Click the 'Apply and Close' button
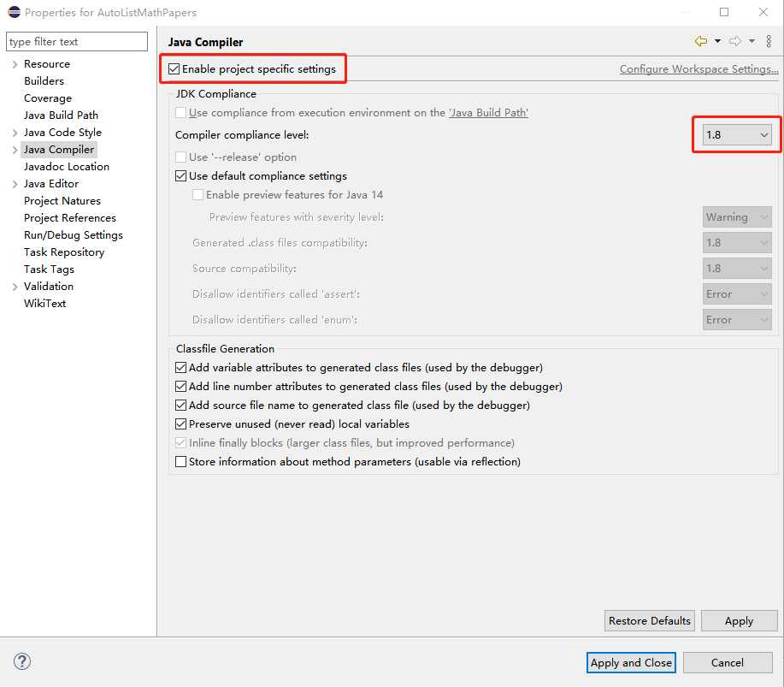This screenshot has width=784, height=687. tap(630, 662)
